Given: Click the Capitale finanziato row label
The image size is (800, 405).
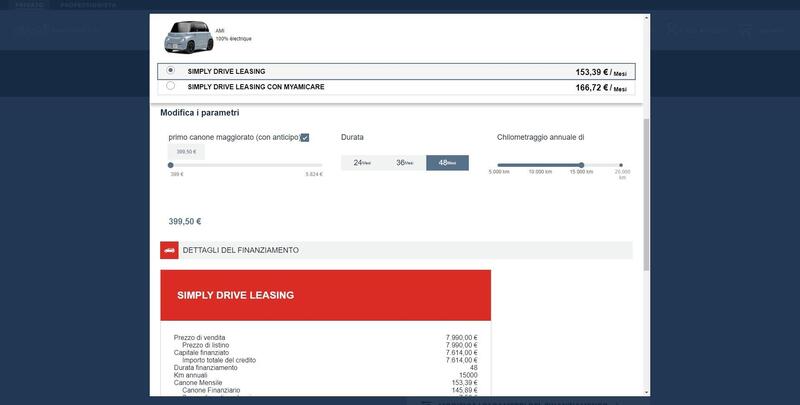Looking at the screenshot, I should (201, 352).
